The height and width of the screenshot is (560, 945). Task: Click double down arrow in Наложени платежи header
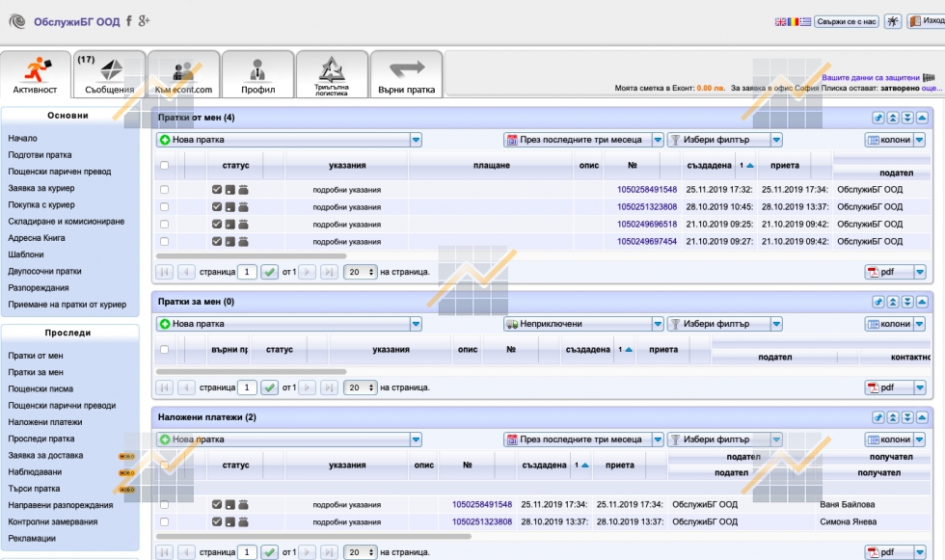[x=907, y=418]
